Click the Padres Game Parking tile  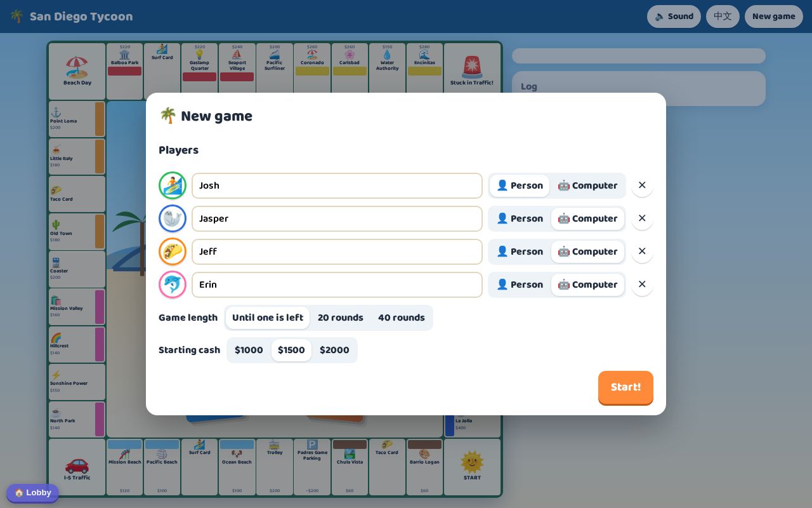pyautogui.click(x=312, y=467)
